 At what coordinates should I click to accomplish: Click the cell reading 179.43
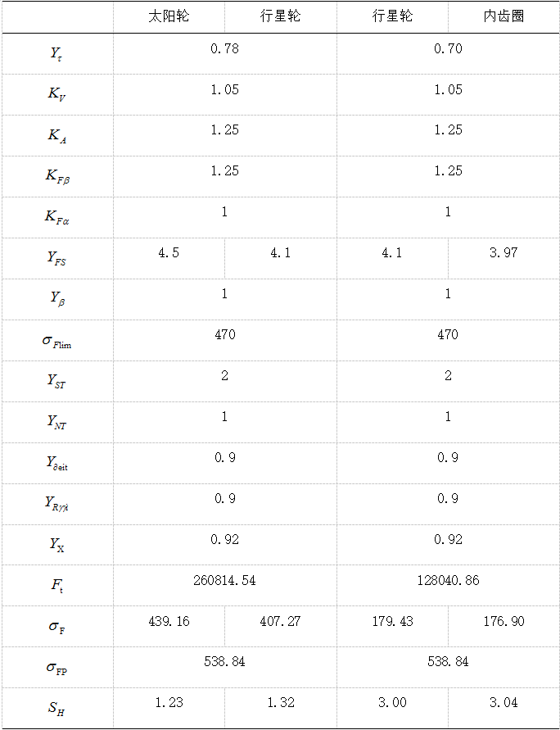pyautogui.click(x=392, y=622)
